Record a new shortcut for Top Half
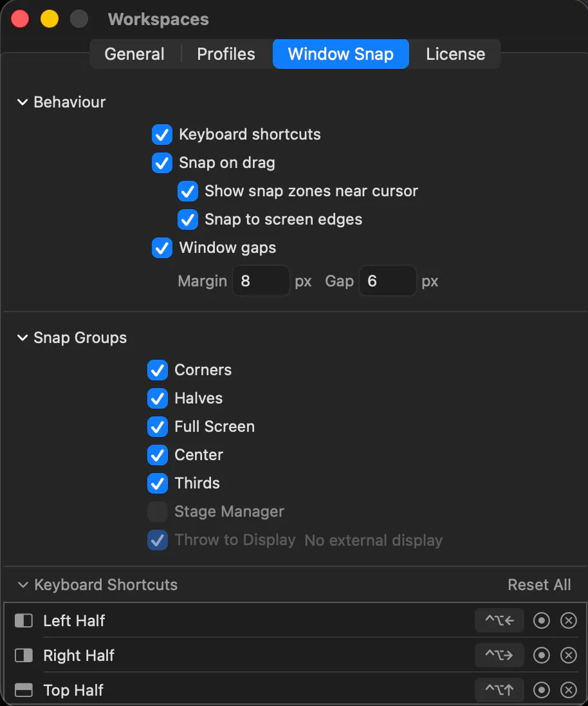Screen dimensions: 588x706 tap(542, 690)
